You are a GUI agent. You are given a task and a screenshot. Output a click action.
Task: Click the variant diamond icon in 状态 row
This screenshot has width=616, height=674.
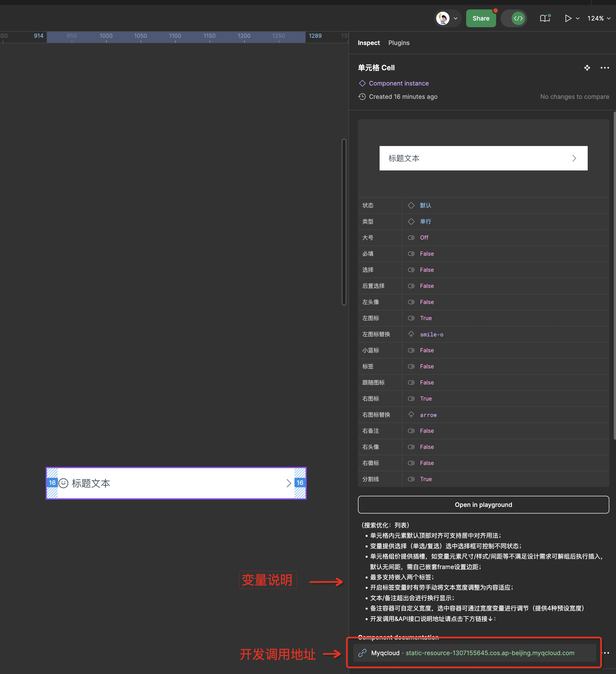tap(411, 205)
